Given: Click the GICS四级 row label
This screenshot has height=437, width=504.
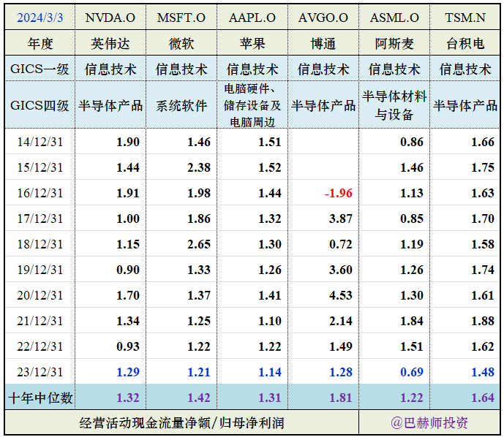Looking at the screenshot, I should pyautogui.click(x=40, y=105).
